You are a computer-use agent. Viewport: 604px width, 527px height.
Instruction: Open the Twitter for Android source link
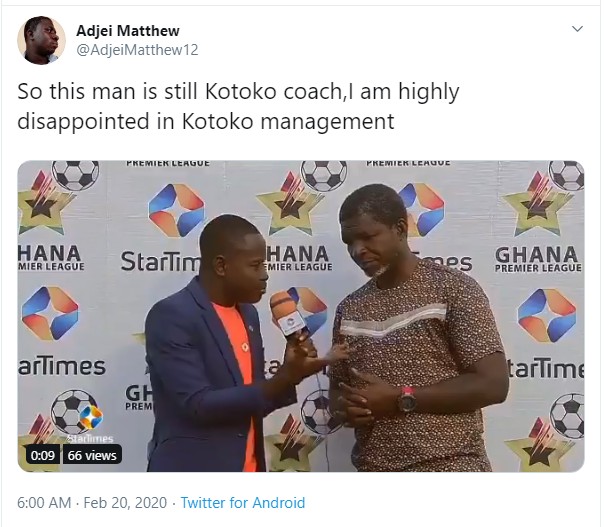click(x=243, y=503)
